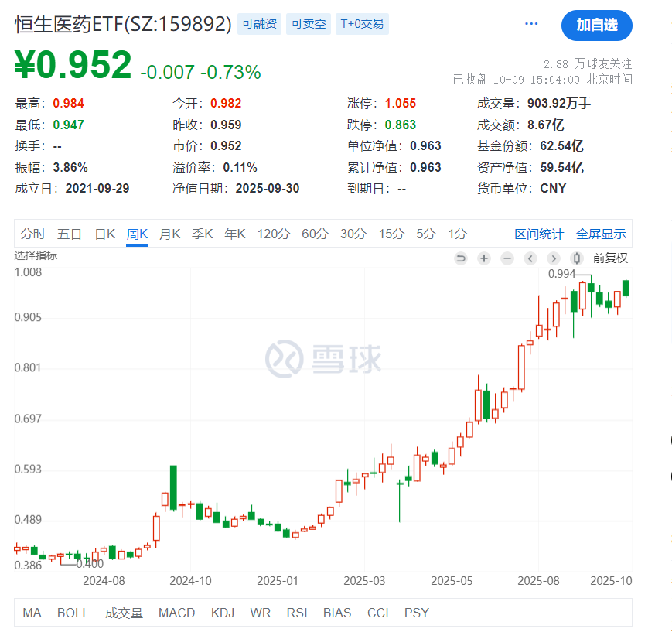This screenshot has height=639, width=672.
Task: Click the T+0交易 tag
Action: 362,23
